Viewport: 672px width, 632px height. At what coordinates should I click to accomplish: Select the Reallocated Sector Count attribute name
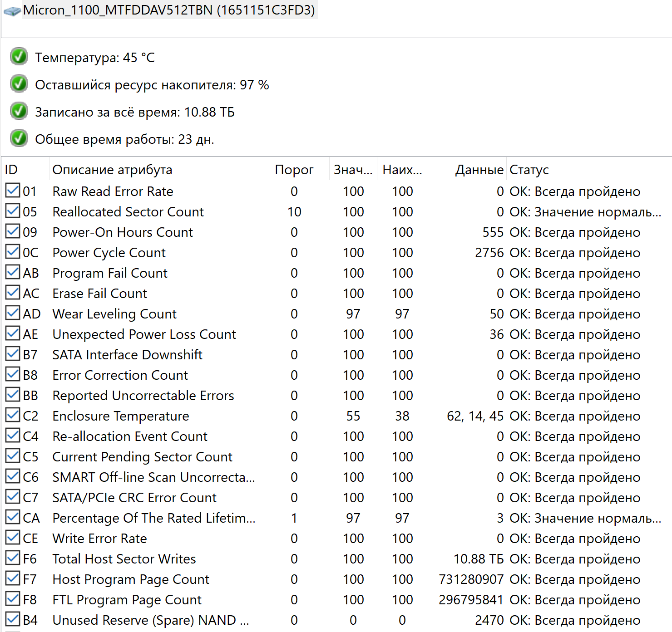pos(128,212)
